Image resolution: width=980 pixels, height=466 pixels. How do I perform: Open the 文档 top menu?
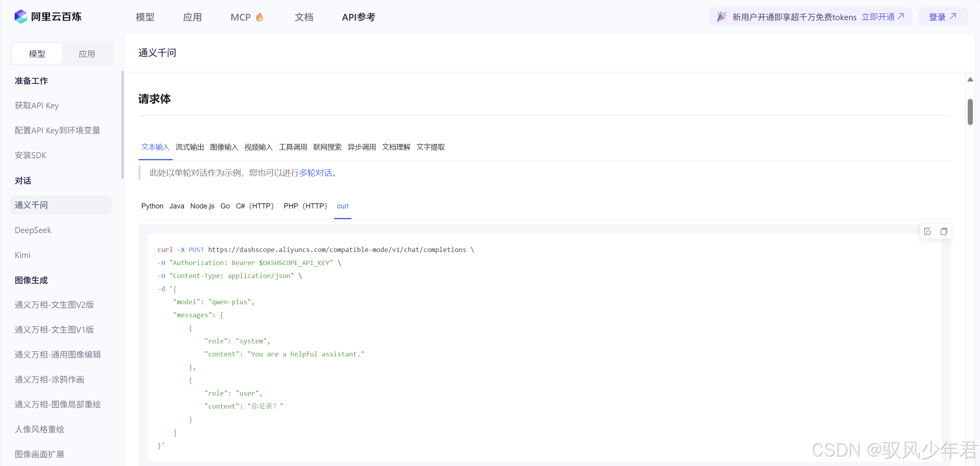[304, 17]
